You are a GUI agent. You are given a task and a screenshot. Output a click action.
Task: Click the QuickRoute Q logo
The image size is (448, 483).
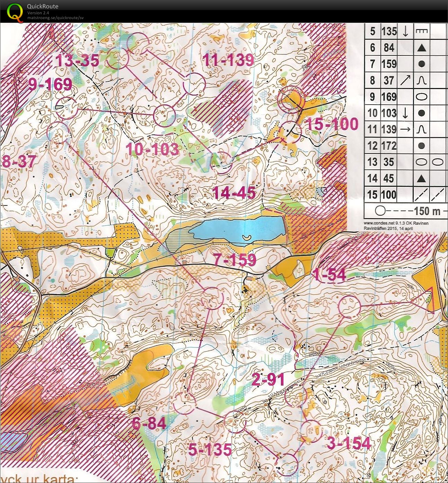15,12
